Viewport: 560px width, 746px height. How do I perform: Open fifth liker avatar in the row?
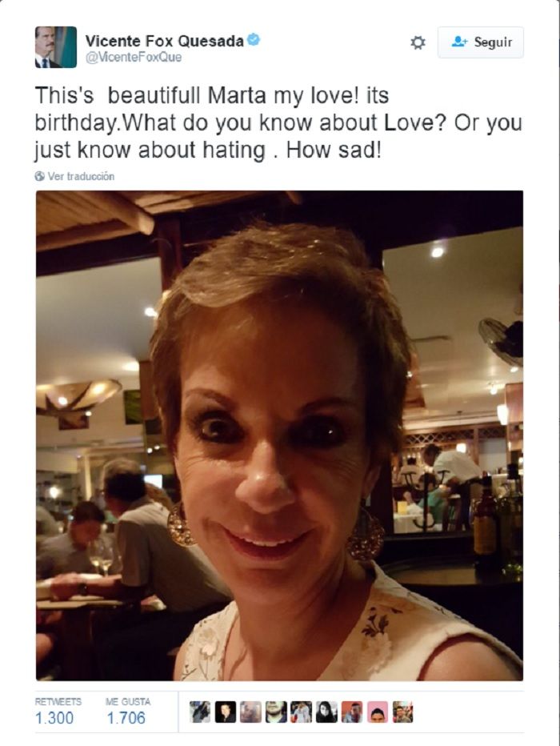tap(302, 712)
